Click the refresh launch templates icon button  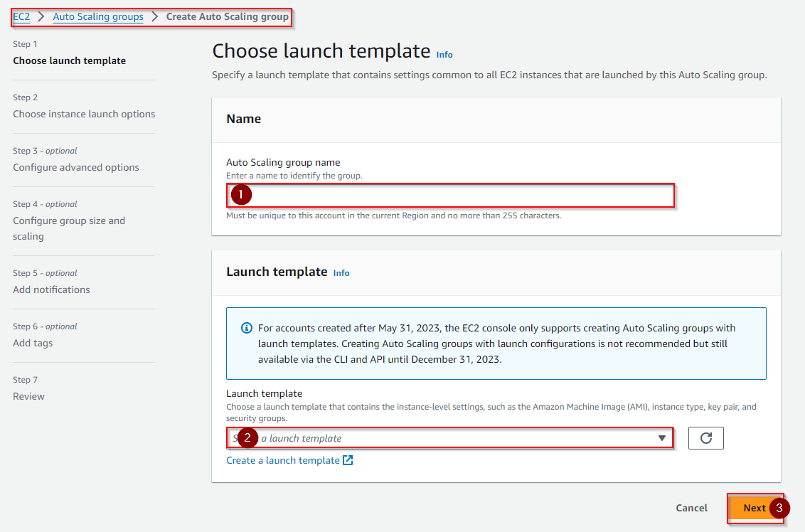[x=705, y=438]
